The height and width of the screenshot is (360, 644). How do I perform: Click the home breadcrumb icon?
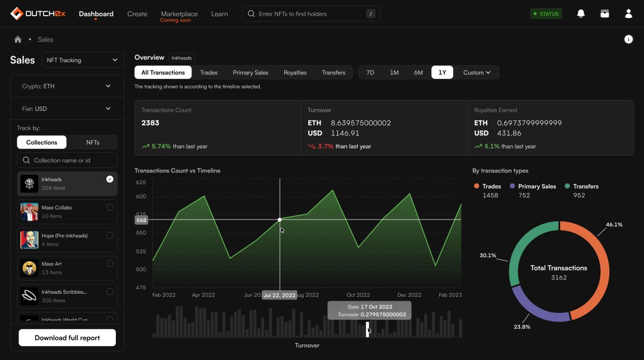pos(18,39)
